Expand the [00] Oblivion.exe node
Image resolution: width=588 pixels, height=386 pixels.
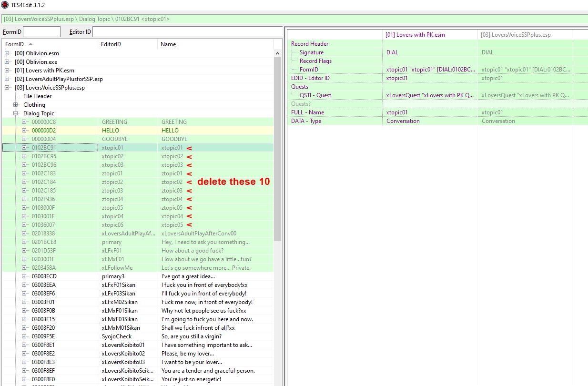point(7,62)
